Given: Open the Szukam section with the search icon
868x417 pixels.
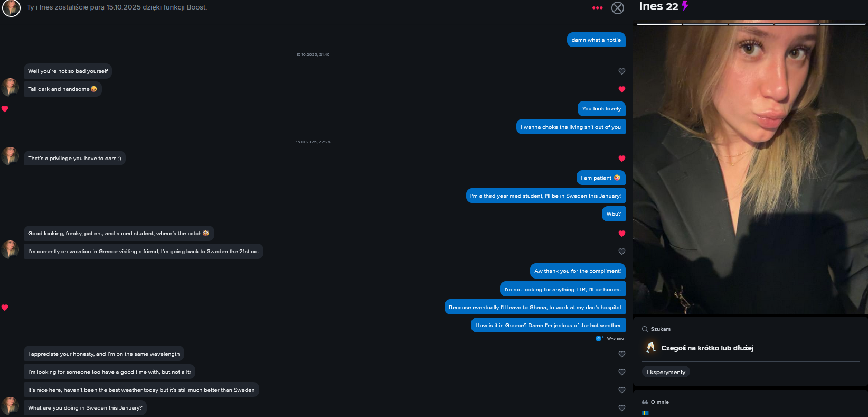Looking at the screenshot, I should tap(656, 329).
